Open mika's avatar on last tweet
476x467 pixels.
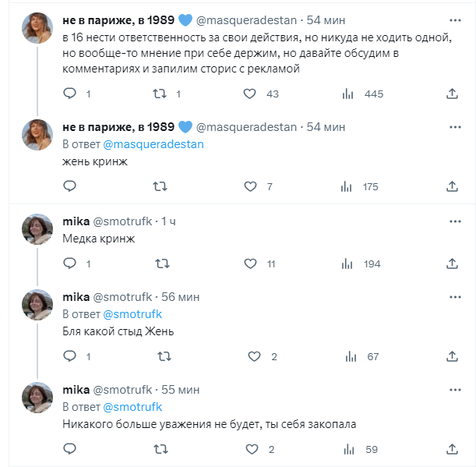pyautogui.click(x=37, y=398)
